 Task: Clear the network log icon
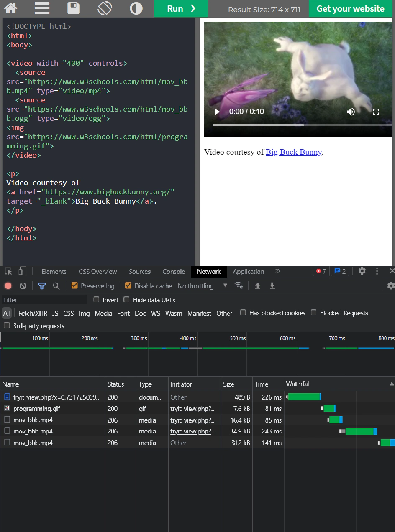(x=23, y=286)
